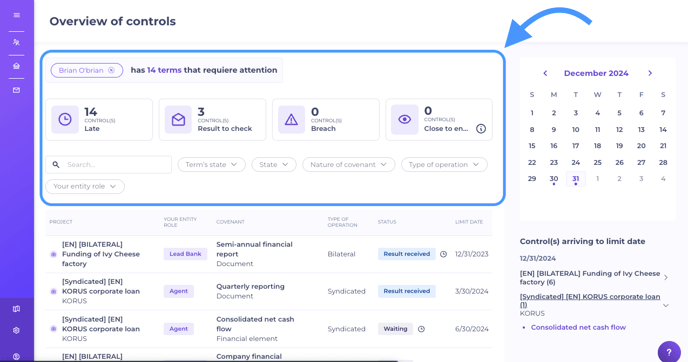The width and height of the screenshot is (688, 362).
Task: Click the info icon on Close to end card
Action: 481,129
